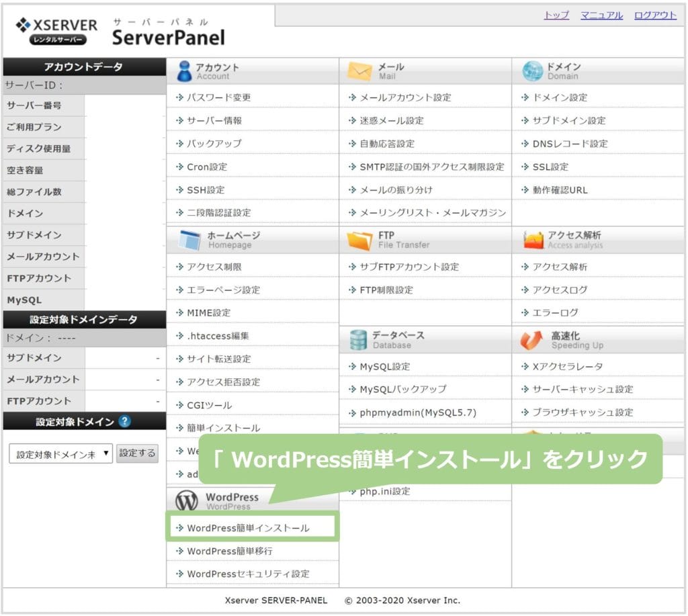This screenshot has width=688, height=616.
Task: Open サブFTPアカウント設定
Action: point(409,267)
